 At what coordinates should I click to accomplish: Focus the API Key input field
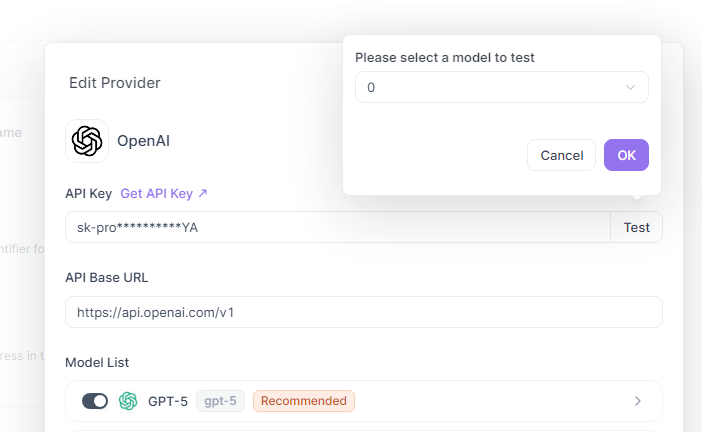tap(337, 227)
